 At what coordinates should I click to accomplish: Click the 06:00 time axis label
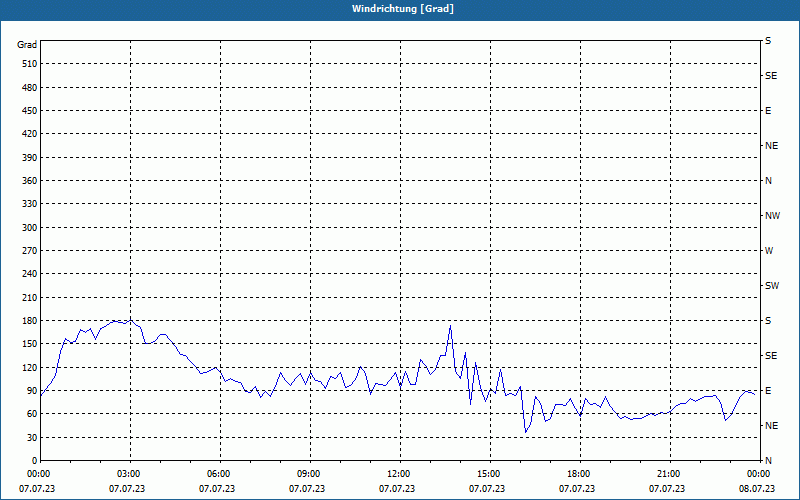pos(217,474)
